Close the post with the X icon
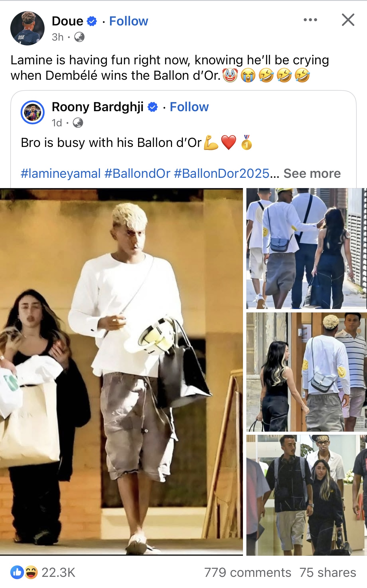 (x=348, y=20)
